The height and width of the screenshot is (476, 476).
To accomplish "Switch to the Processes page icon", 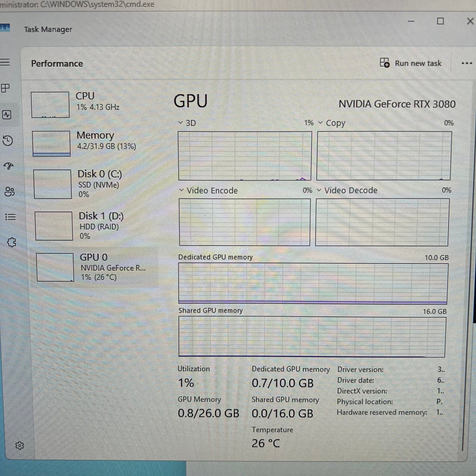I will pos(5,88).
